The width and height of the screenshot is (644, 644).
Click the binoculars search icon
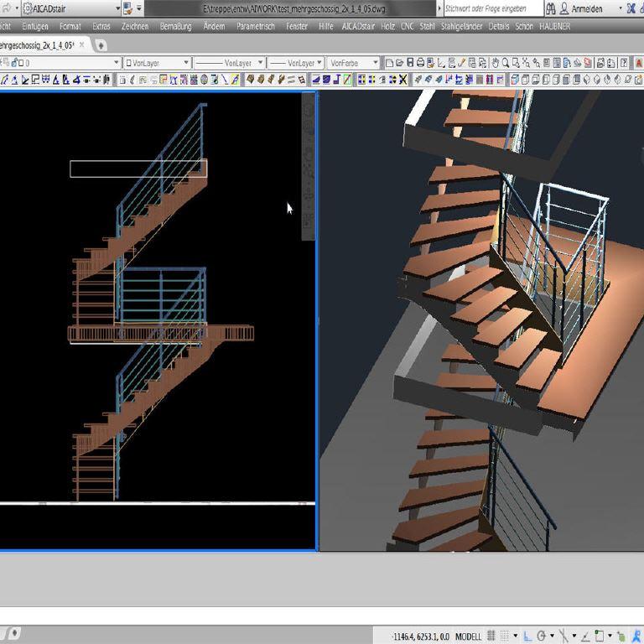(x=551, y=8)
